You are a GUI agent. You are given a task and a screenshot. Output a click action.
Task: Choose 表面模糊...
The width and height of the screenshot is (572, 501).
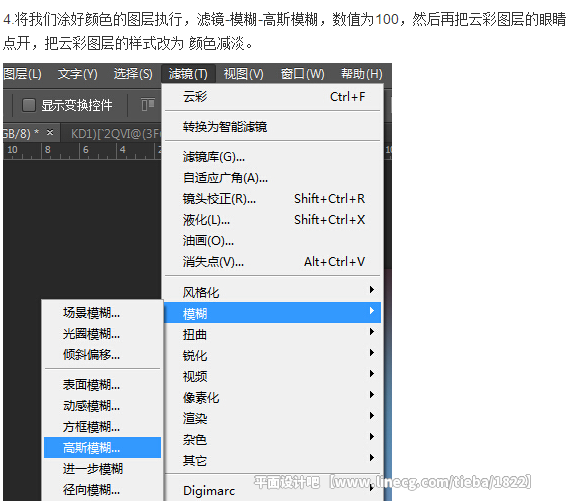click(x=103, y=385)
